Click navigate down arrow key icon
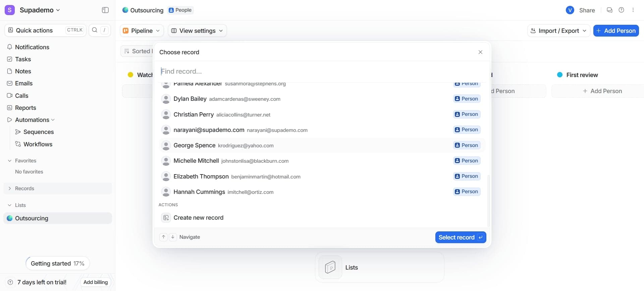Screen dimensions: 644x291 173,237
